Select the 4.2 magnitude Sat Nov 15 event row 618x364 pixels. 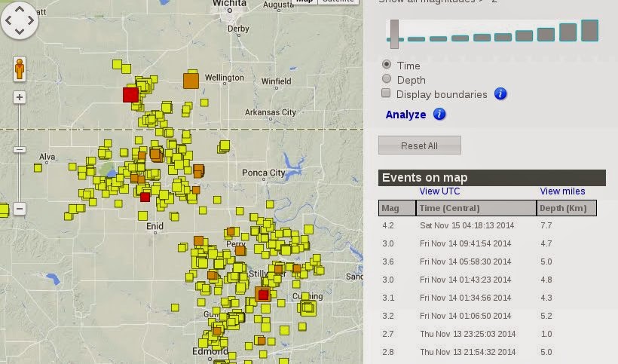pos(488,225)
